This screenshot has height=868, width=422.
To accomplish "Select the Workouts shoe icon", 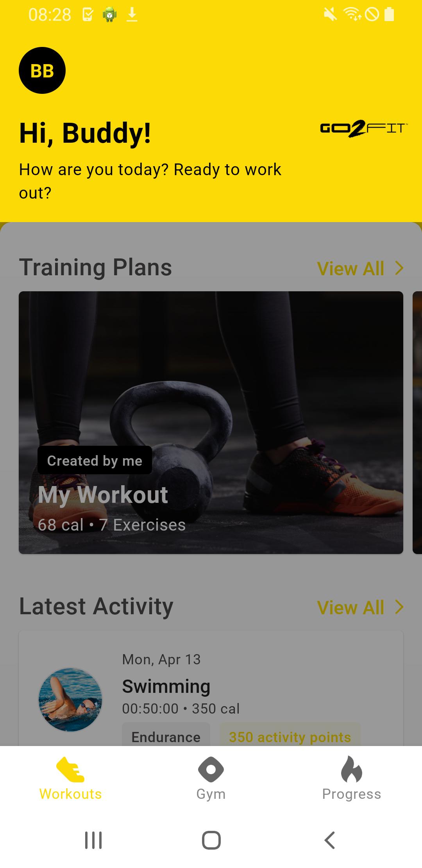I will click(70, 769).
